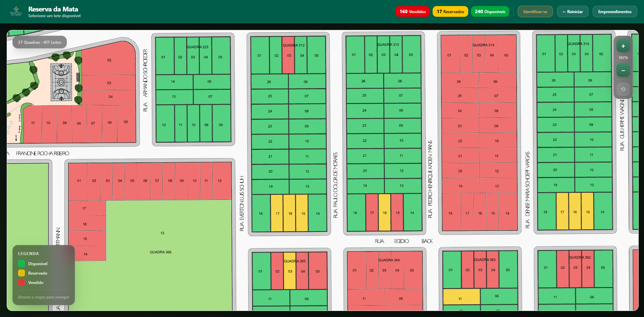
Task: Select available lot 26 in Quadra 313
Action: [365, 81]
